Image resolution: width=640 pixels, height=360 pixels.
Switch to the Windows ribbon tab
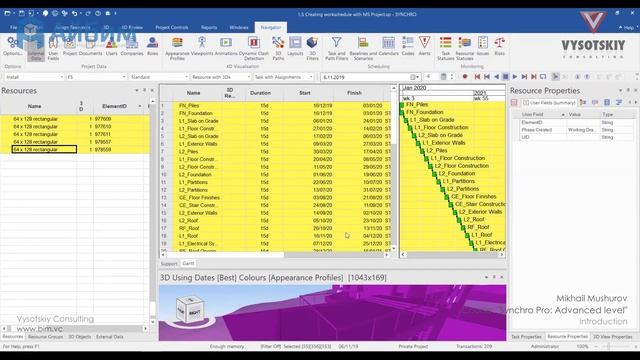(239, 27)
